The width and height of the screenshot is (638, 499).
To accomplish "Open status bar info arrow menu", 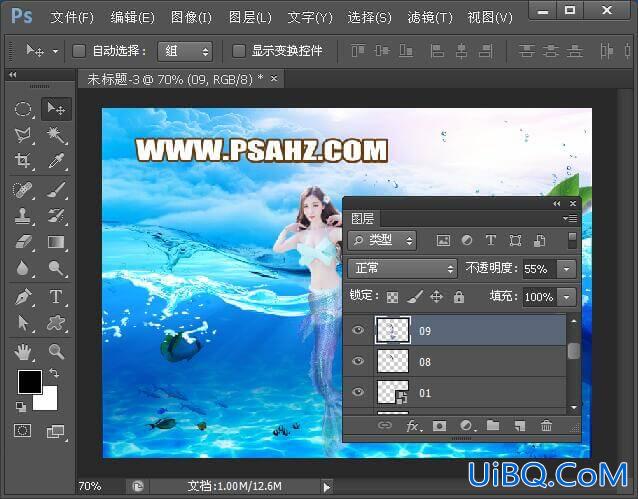I will 326,487.
